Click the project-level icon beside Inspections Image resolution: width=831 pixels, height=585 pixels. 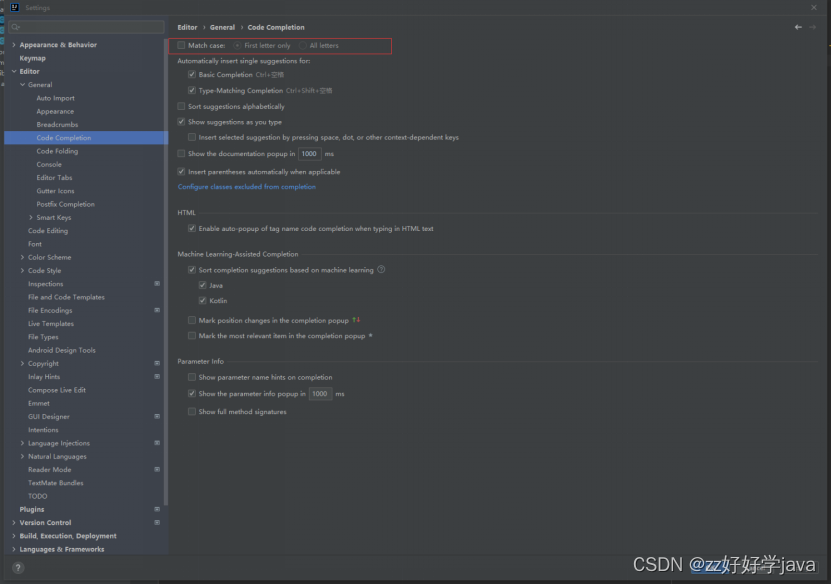click(157, 283)
